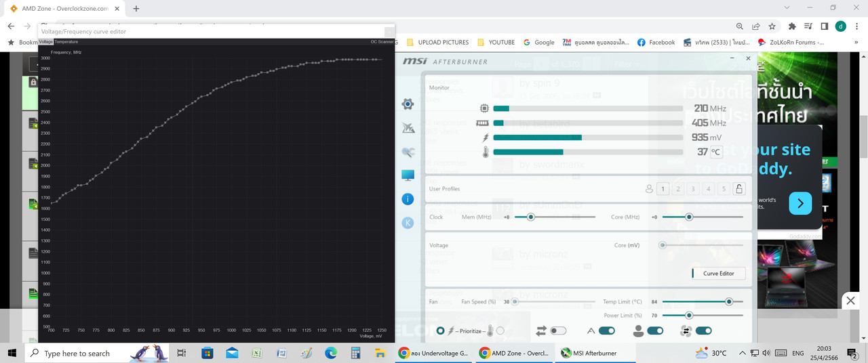Click Windows Start button

pos(12,353)
